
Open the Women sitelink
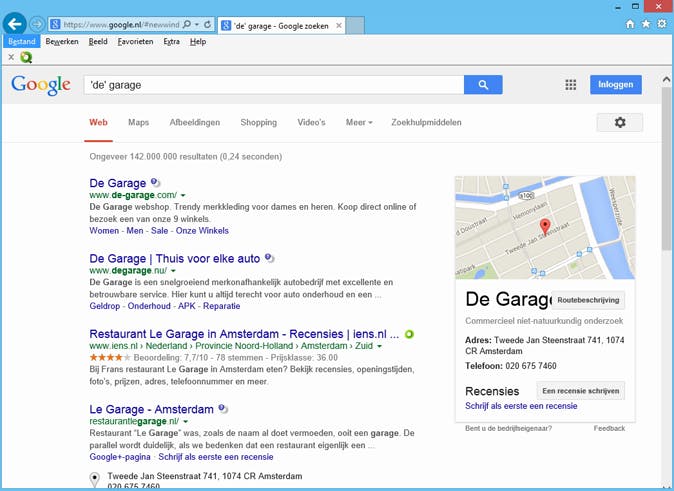(x=104, y=231)
